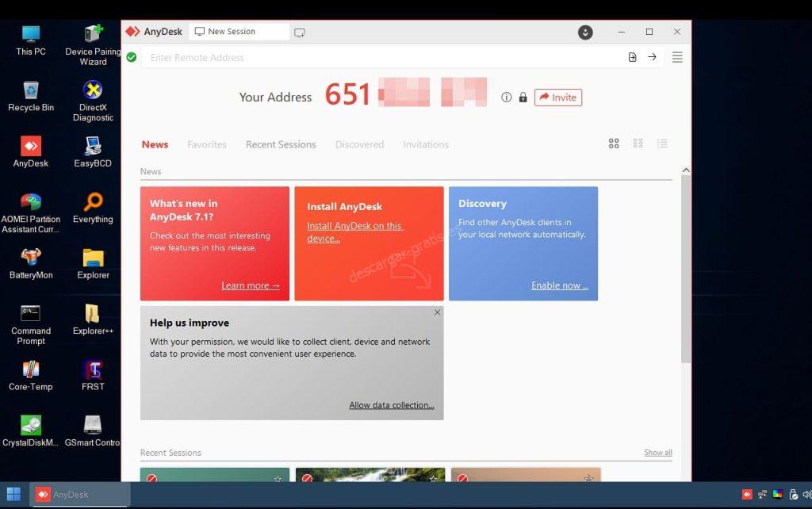Open the EasyBCD desktop icon
The height and width of the screenshot is (509, 812).
point(93,152)
